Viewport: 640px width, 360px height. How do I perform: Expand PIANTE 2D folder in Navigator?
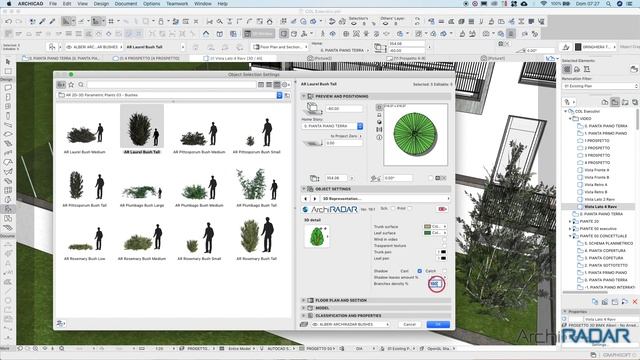pos(570,221)
